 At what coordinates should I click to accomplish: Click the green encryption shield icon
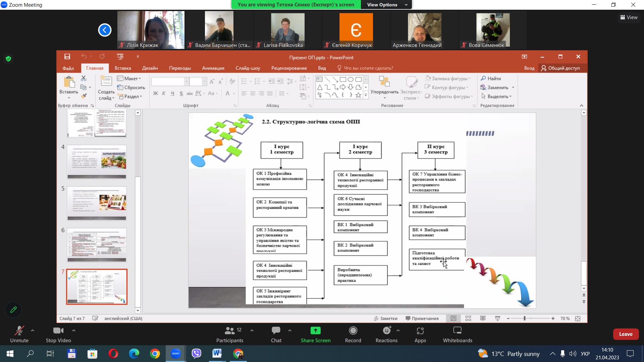pyautogui.click(x=8, y=59)
